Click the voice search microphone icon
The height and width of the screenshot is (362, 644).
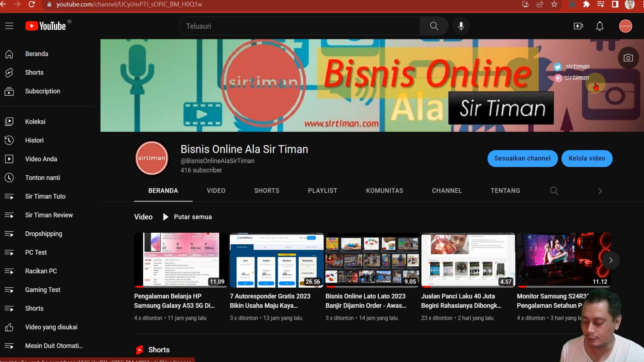[461, 26]
